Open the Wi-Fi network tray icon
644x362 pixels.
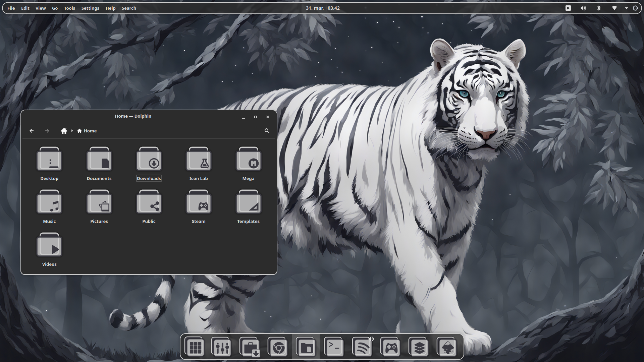614,8
